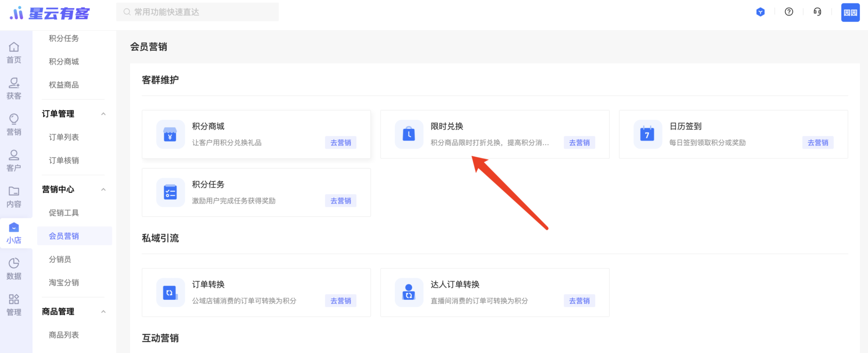868x353 pixels.
Task: Click 去营销 on the 限时兑换 card
Action: [579, 142]
